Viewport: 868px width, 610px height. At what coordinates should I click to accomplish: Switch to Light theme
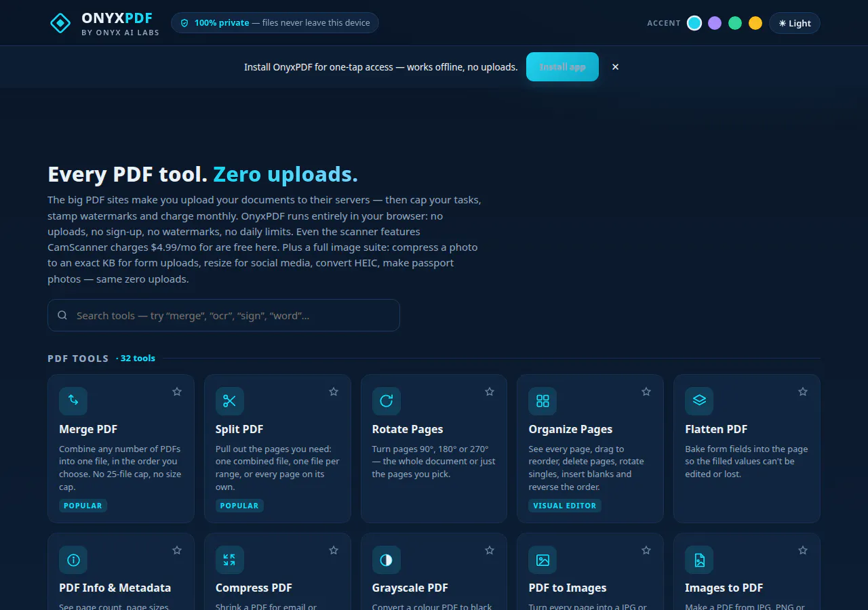795,23
